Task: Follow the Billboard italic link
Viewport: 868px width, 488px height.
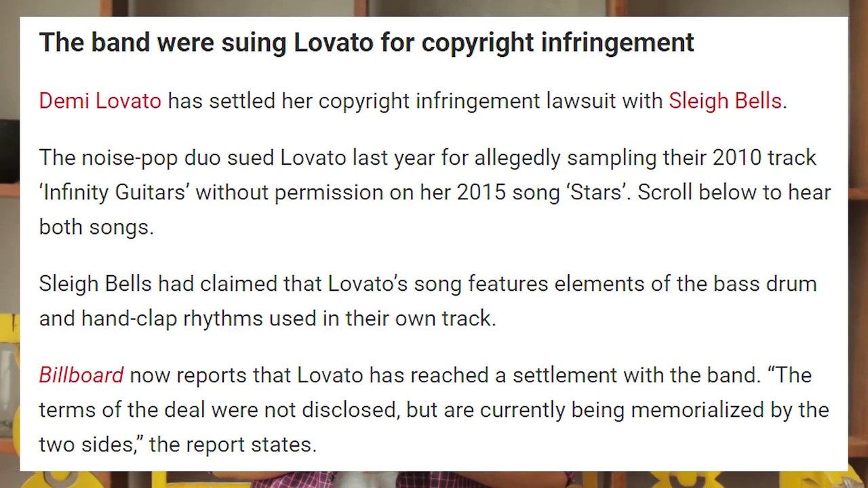Action: 81,375
